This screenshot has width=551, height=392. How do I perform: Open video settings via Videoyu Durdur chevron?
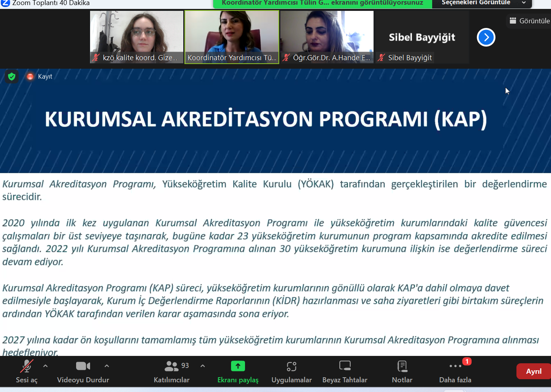point(106,366)
